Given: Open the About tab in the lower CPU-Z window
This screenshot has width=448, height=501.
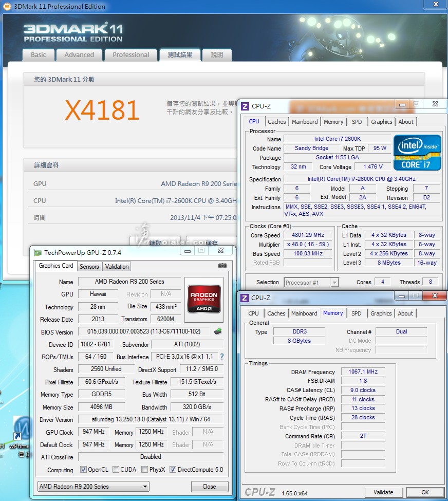Looking at the screenshot, I should [x=405, y=313].
